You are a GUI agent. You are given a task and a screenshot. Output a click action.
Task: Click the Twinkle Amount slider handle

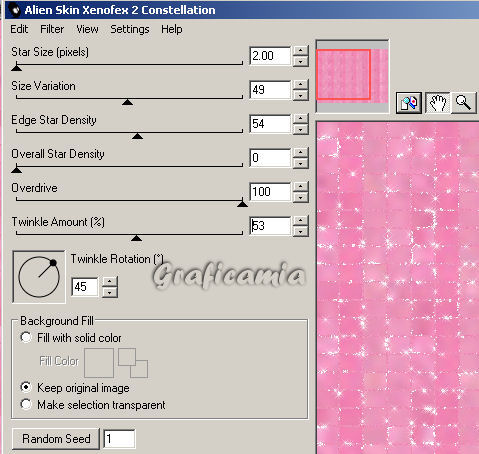136,238
